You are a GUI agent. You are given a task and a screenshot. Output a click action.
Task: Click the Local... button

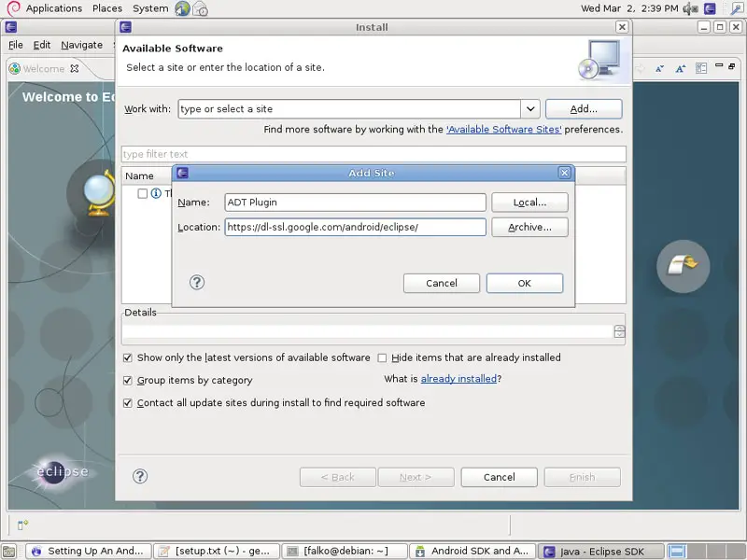pyautogui.click(x=529, y=203)
